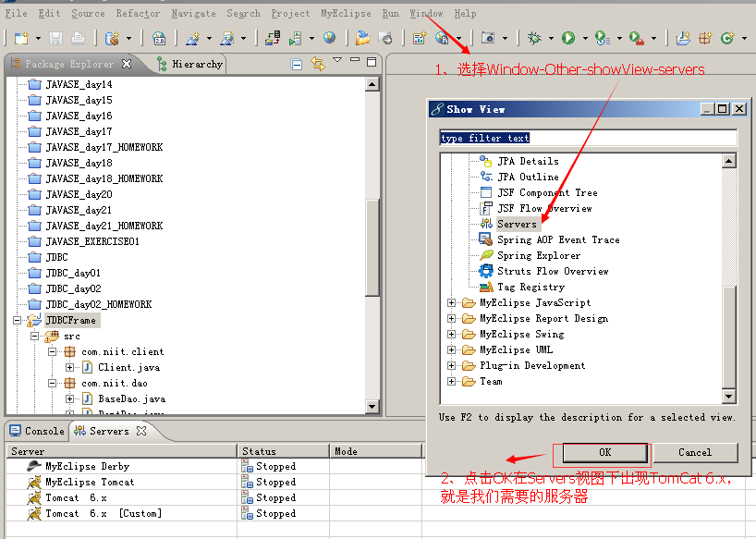Viewport: 756px width, 539px height.
Task: Open the External Tools dropdown arrow
Action: tap(653, 38)
